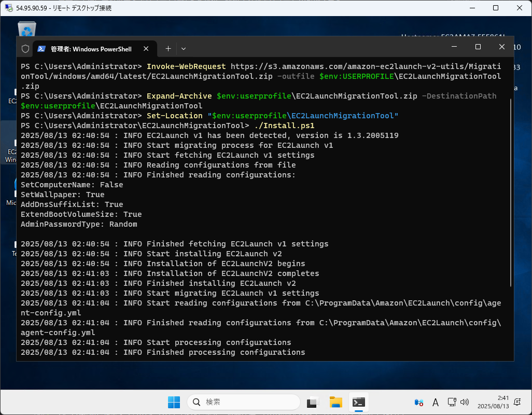Click the shield icon in PowerShell title bar

tap(25, 49)
